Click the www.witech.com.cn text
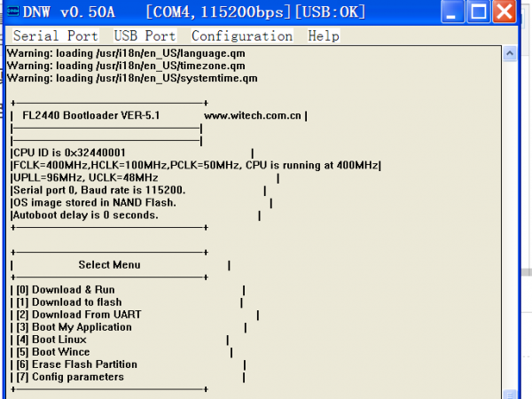 254,115
